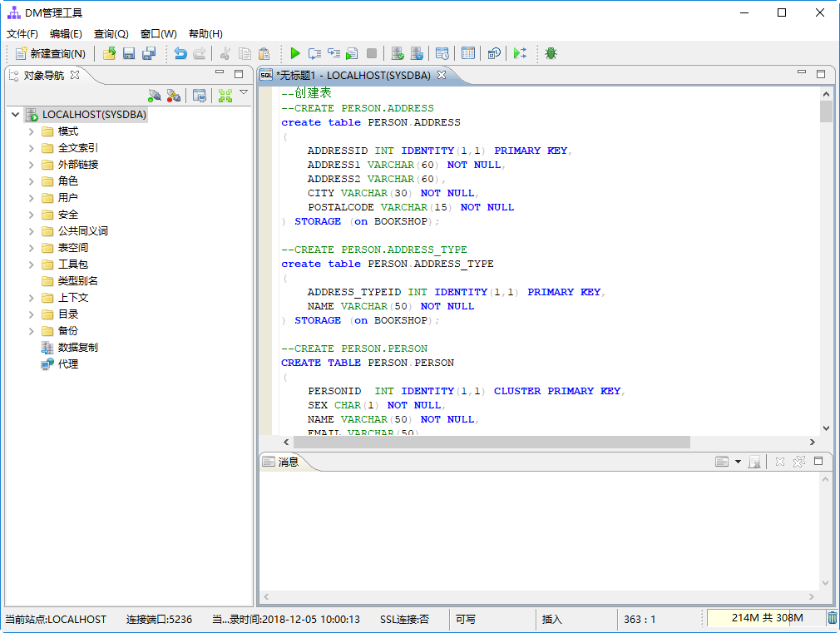Switch to the 消息 tab
This screenshot has width=840, height=633.
(282, 462)
